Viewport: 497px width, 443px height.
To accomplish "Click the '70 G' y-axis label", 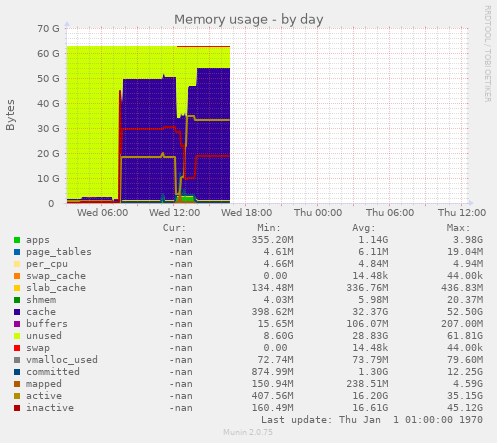I will (x=48, y=29).
